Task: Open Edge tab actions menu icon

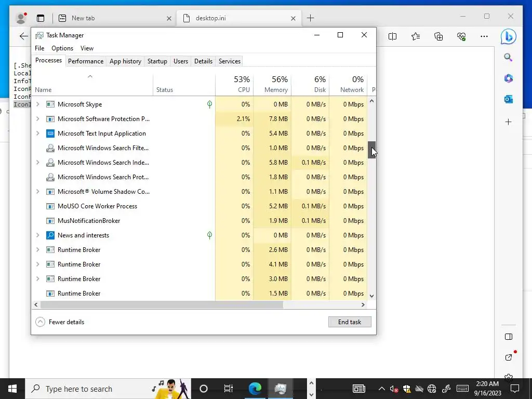Action: pos(41,18)
